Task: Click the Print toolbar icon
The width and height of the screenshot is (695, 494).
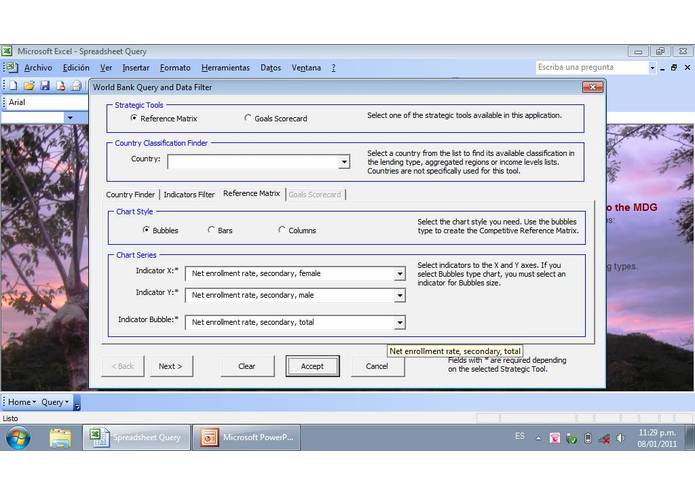Action: [77, 86]
